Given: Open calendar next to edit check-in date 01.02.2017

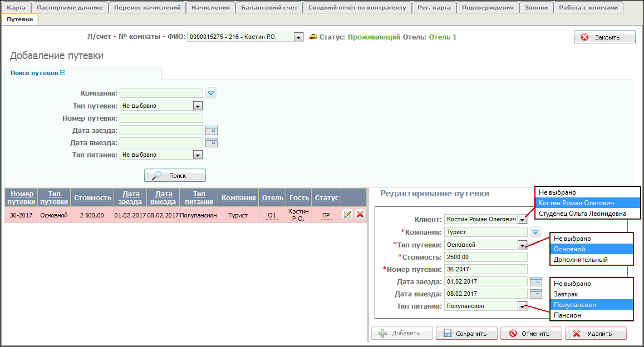Looking at the screenshot, I should point(535,281).
